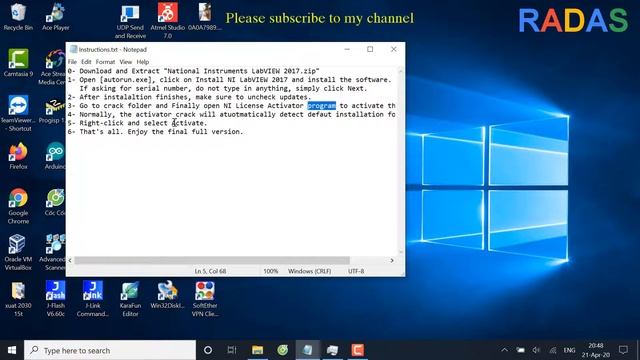The image size is (640, 360).
Task: Open the Arduino desktop icon
Action: (55, 156)
